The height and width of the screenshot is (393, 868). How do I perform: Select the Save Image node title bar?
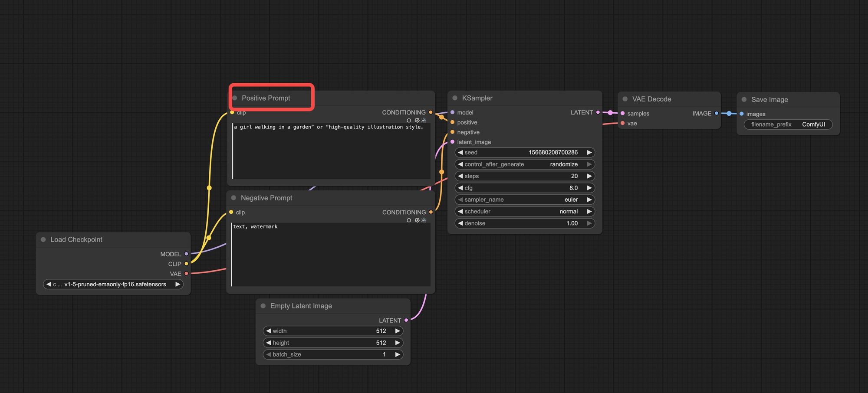tap(769, 99)
